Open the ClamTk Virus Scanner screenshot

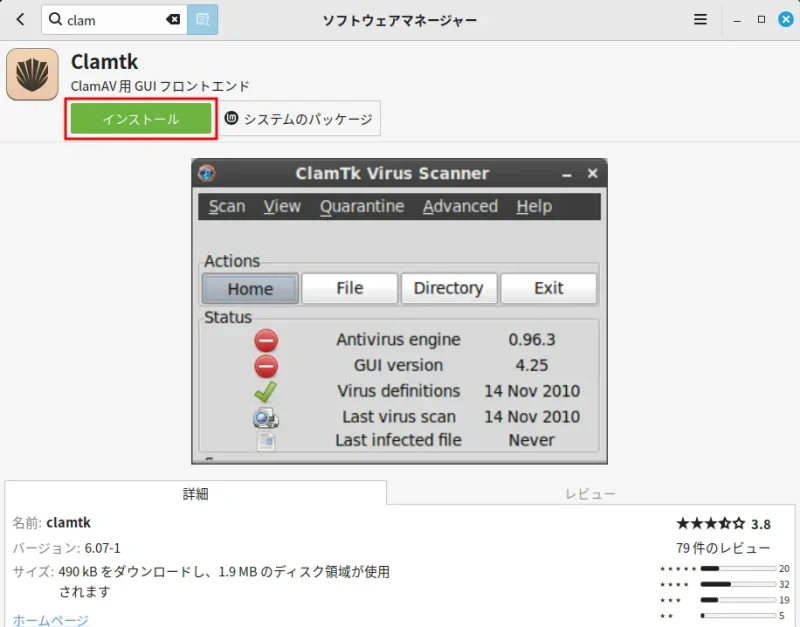click(399, 311)
